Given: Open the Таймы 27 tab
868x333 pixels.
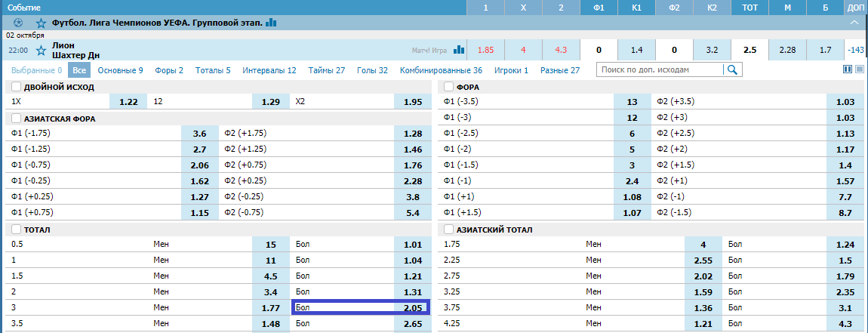Looking at the screenshot, I should (x=327, y=70).
